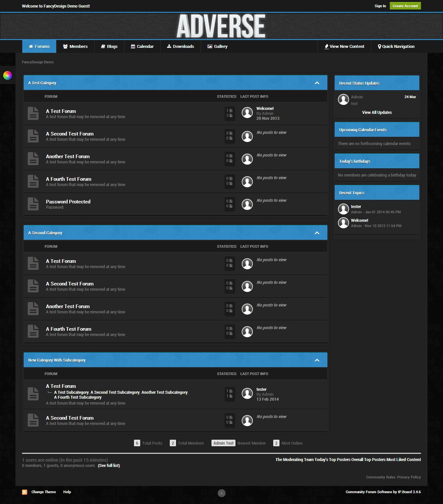
Task: Open the Quick Navigation menu
Action: (x=396, y=47)
